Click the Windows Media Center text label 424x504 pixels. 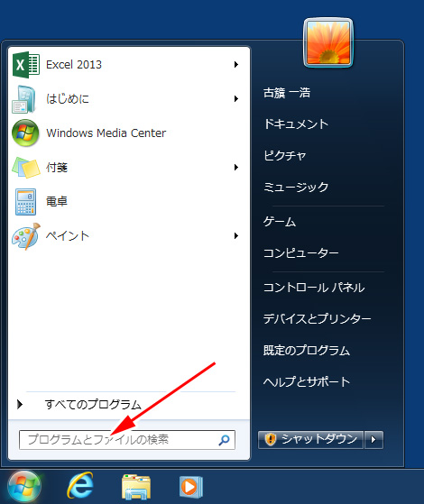point(106,133)
